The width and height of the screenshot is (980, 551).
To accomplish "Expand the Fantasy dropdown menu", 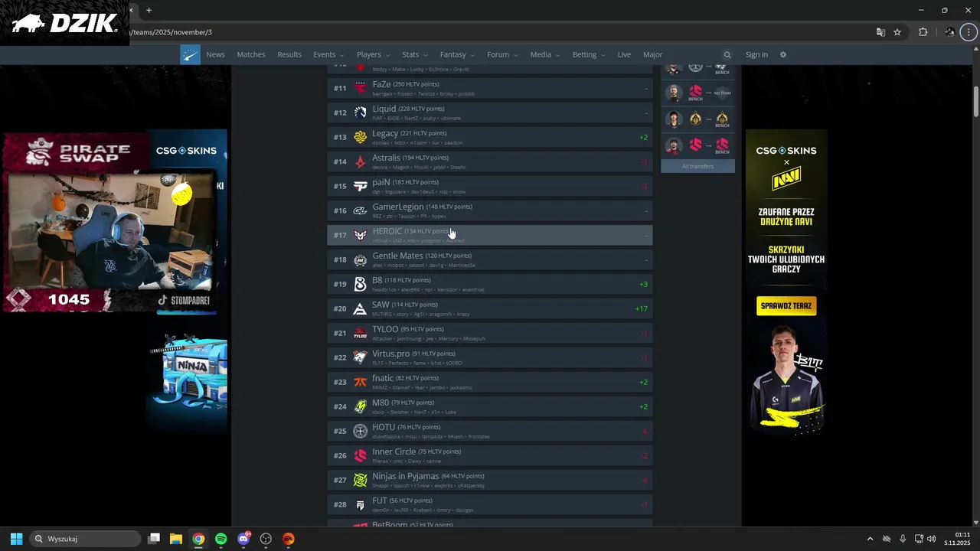I will tap(457, 55).
